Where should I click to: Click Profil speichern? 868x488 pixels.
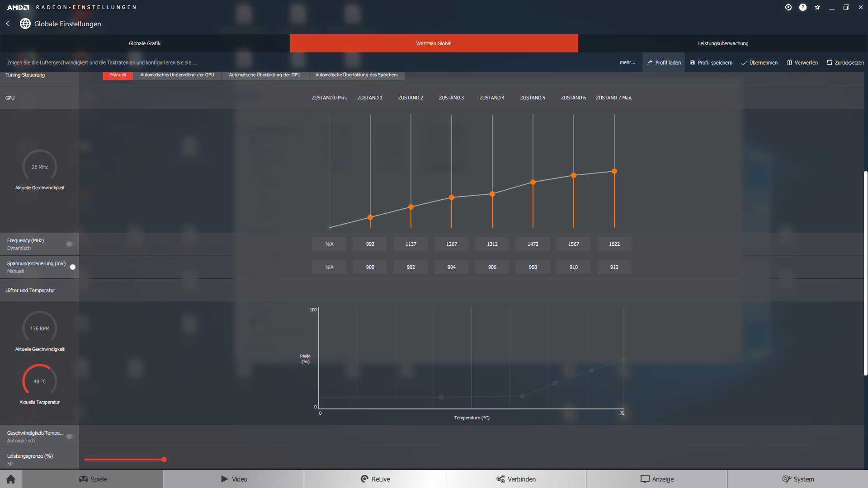pyautogui.click(x=711, y=63)
